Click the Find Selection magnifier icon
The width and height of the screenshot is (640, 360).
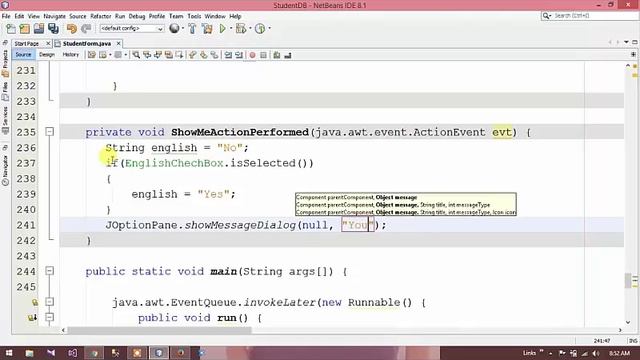[136, 55]
